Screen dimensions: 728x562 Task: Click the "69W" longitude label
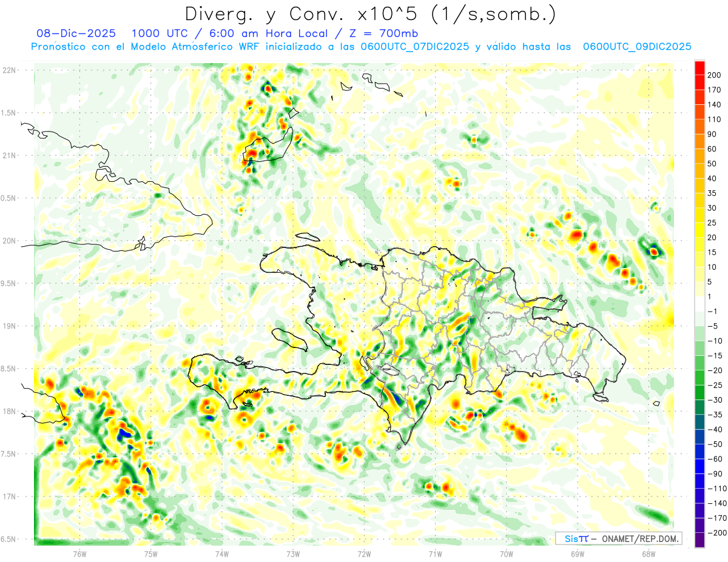577,554
